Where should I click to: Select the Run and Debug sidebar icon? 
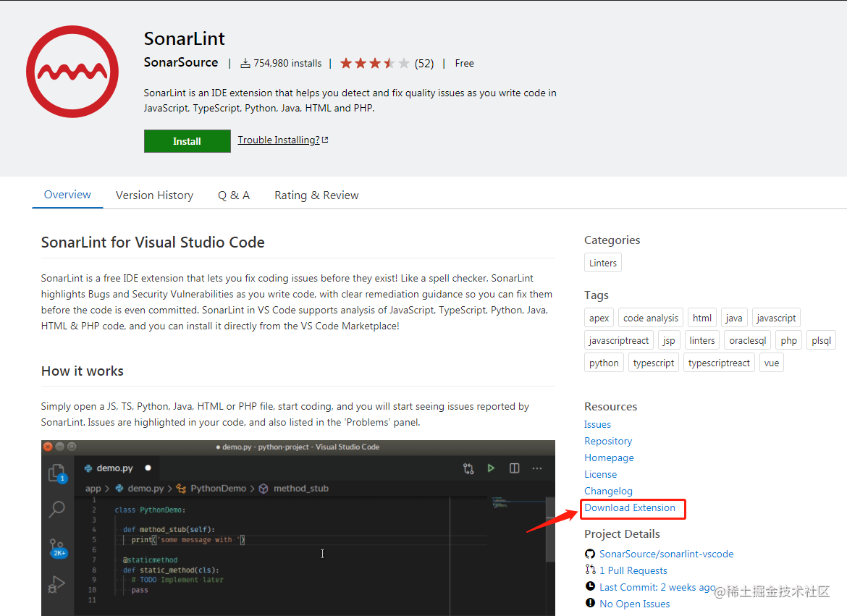pos(57,585)
